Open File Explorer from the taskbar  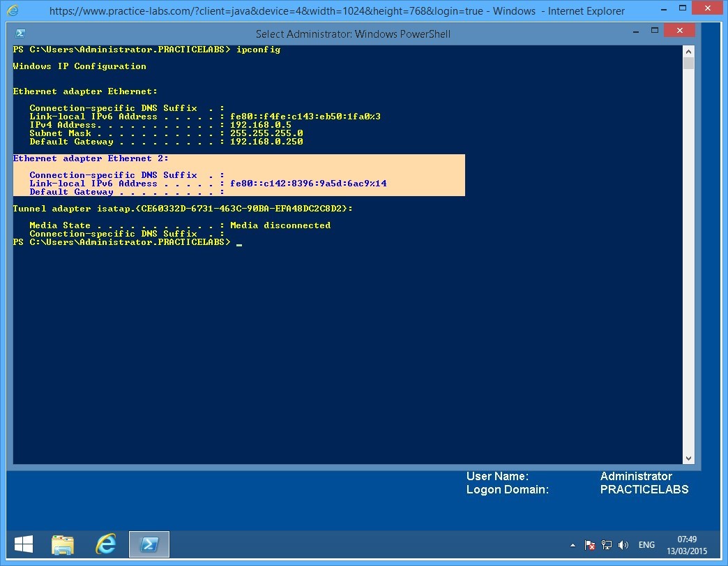point(63,544)
